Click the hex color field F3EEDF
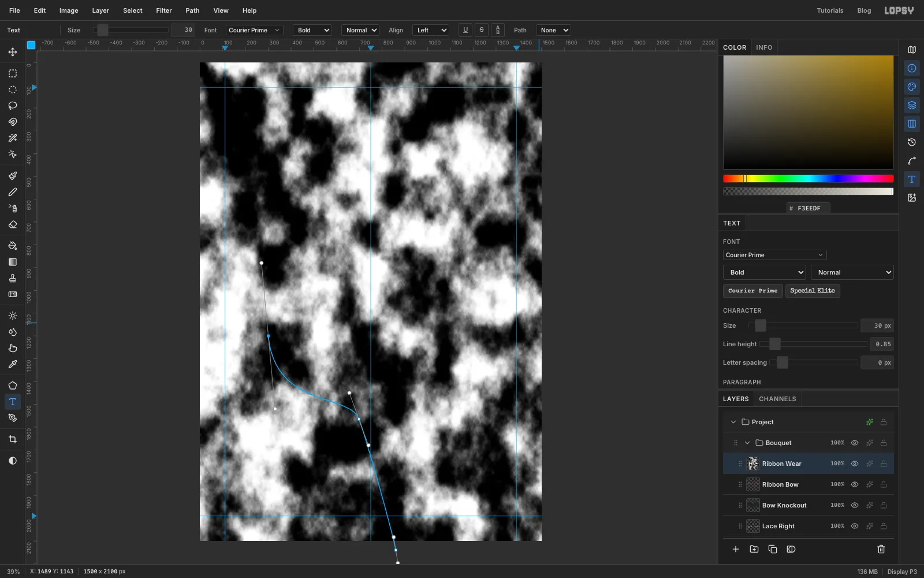The height and width of the screenshot is (578, 924). pyautogui.click(x=808, y=208)
